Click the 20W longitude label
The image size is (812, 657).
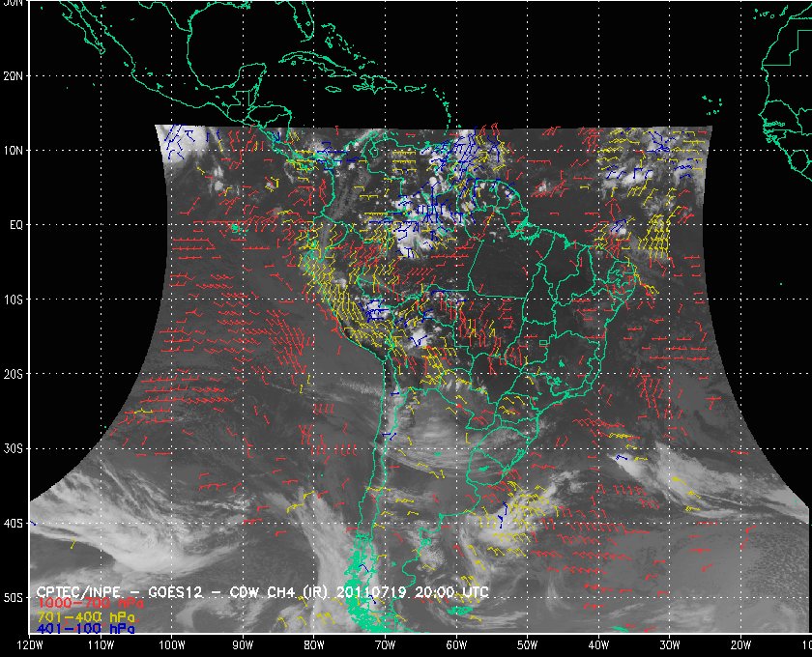click(740, 645)
